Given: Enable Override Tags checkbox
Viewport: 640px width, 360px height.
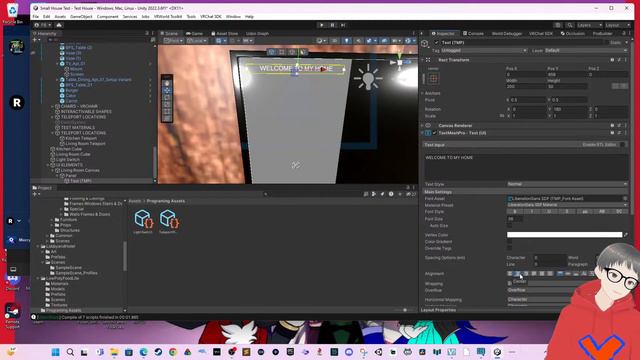Looking at the screenshot, I should (509, 248).
